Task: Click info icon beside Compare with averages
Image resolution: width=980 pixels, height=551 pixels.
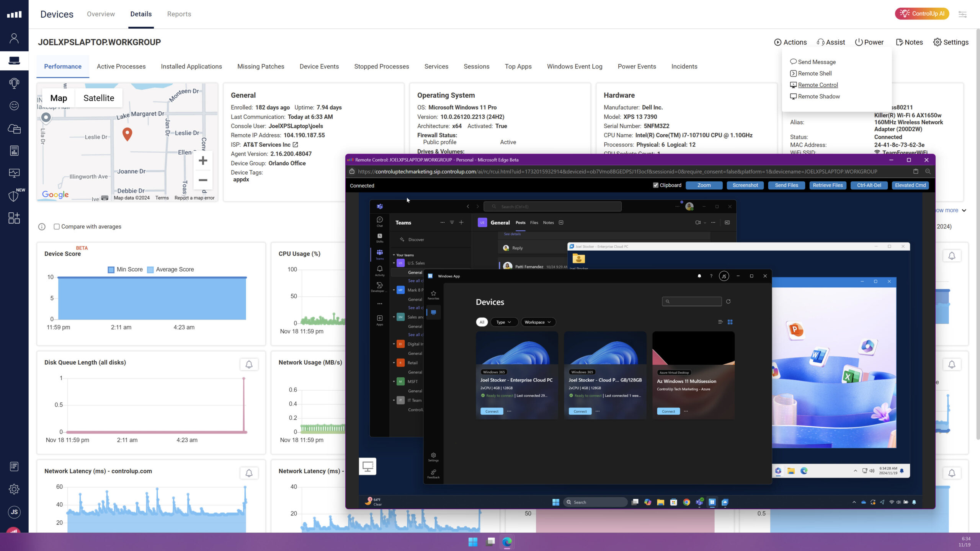Action: coord(42,227)
